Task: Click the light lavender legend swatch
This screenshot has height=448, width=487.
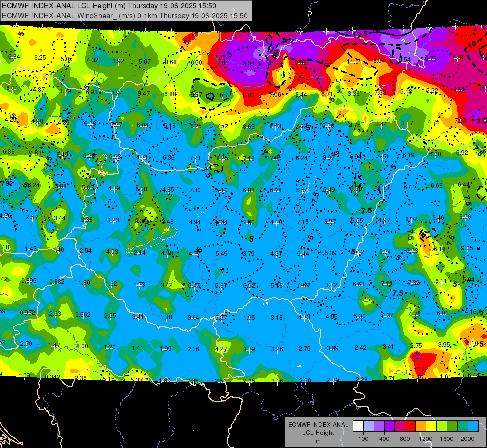Action: [369, 426]
